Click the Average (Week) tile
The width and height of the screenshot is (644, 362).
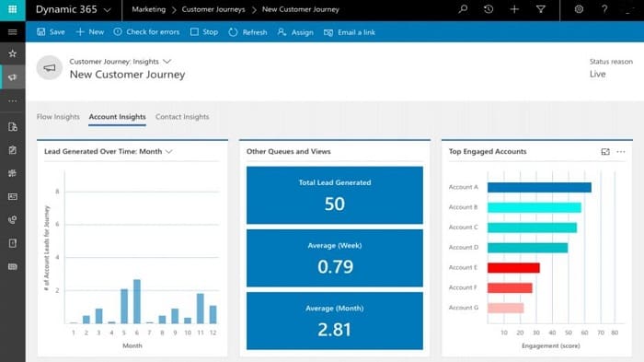pyautogui.click(x=335, y=258)
